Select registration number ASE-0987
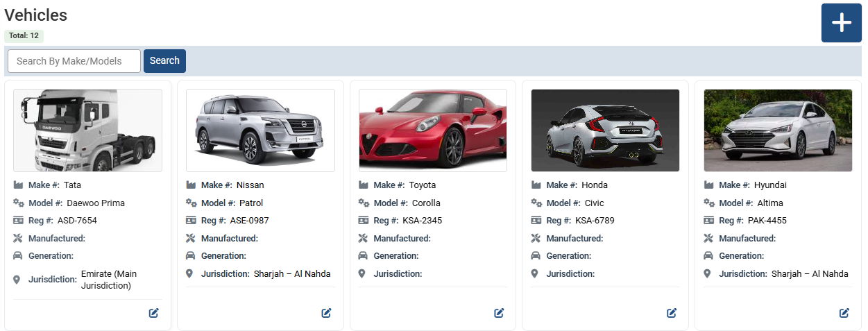Screen dimensions: 868x331 (x=250, y=221)
